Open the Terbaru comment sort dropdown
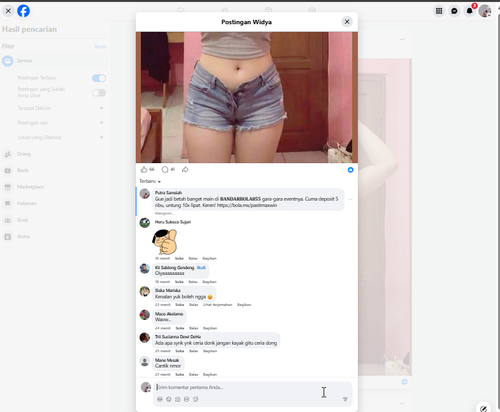The width and height of the screenshot is (500, 412). [150, 181]
